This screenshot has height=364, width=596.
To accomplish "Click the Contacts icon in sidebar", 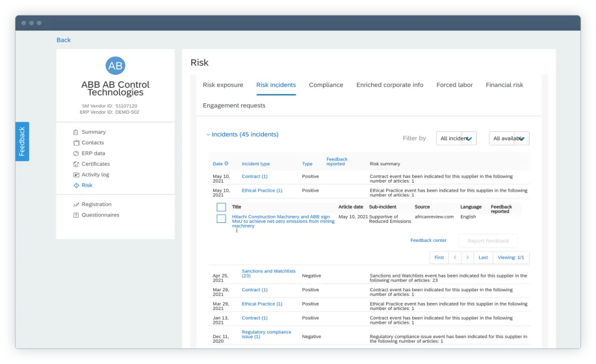I will tap(76, 143).
